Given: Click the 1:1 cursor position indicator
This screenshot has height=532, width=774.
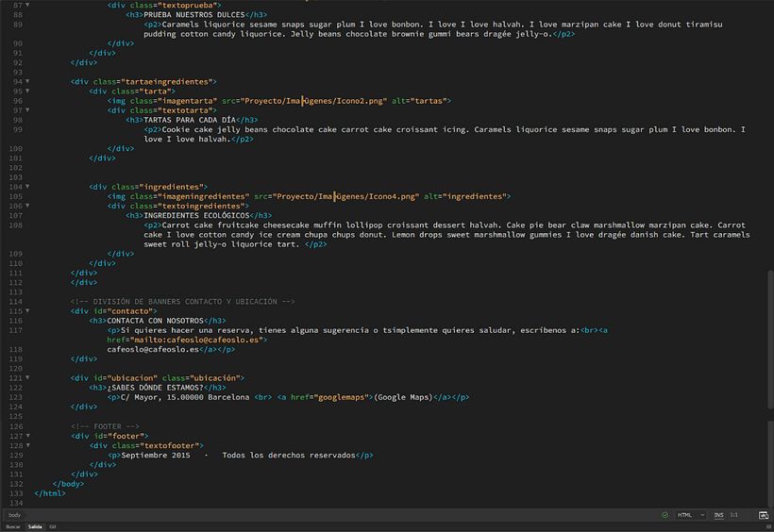Looking at the screenshot, I should pos(734,515).
